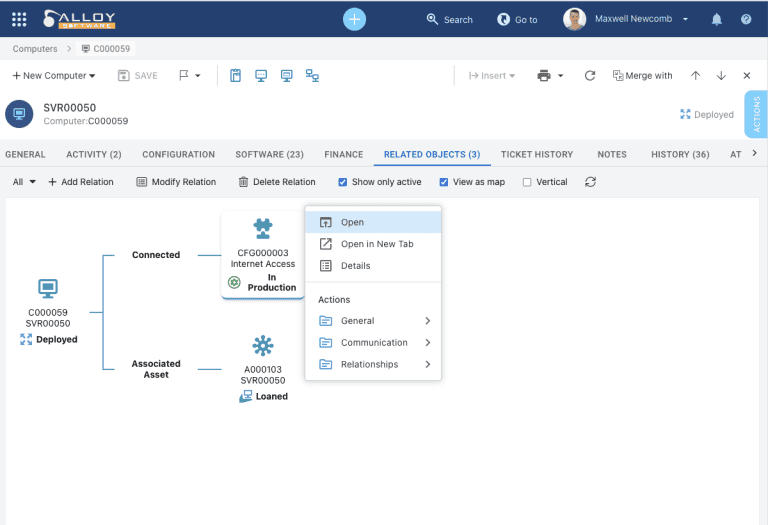
Task: Uncheck Show only active
Action: tap(343, 182)
